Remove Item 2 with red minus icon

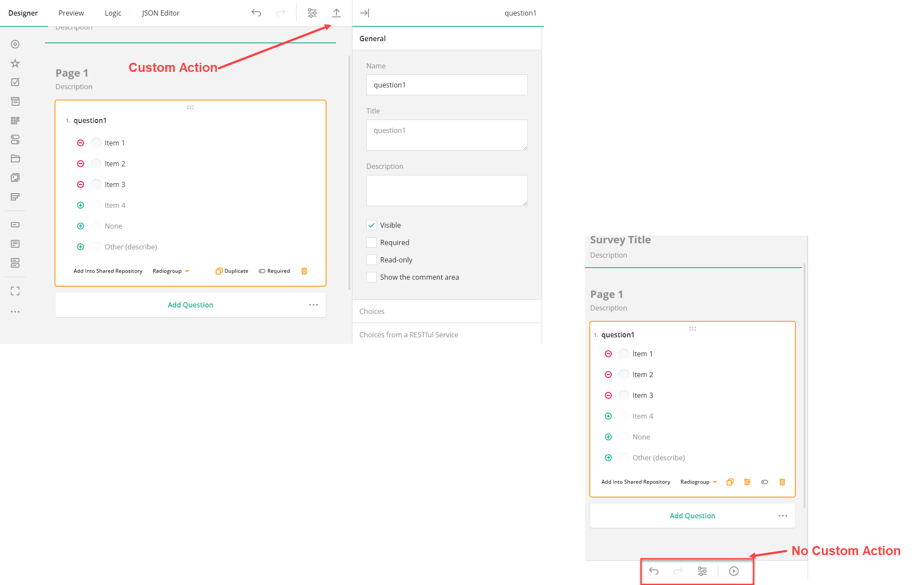pos(81,164)
